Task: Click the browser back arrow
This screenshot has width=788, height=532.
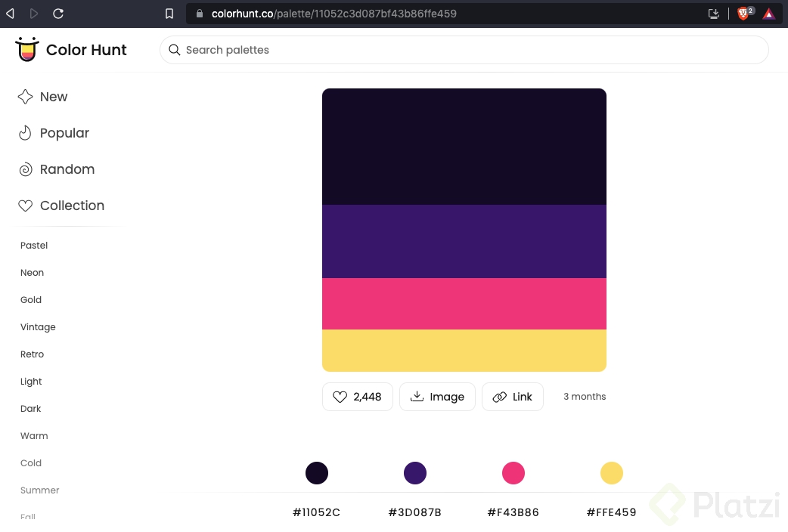Action: [x=10, y=14]
